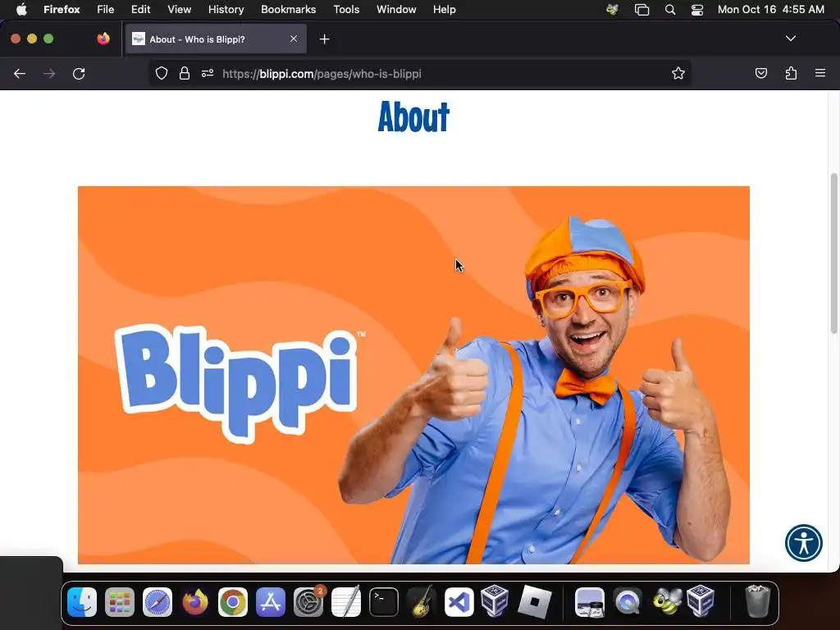
Task: Open the File menu
Action: (x=106, y=9)
